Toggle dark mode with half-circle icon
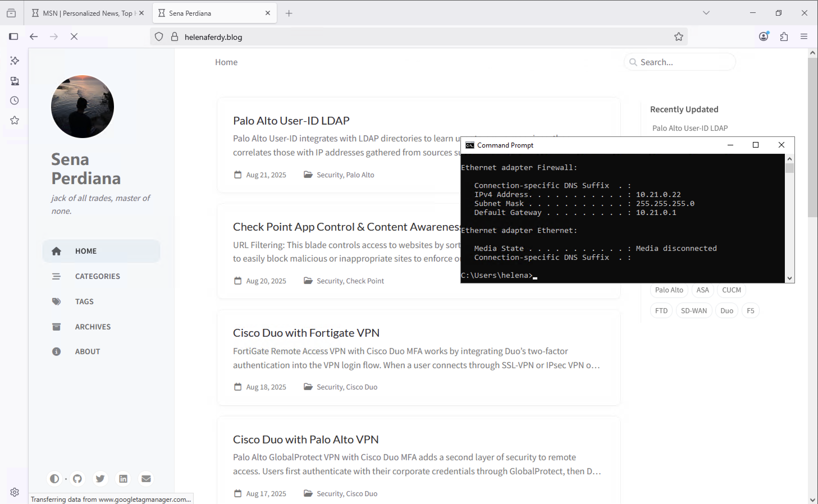This screenshot has width=818, height=504. [x=54, y=479]
